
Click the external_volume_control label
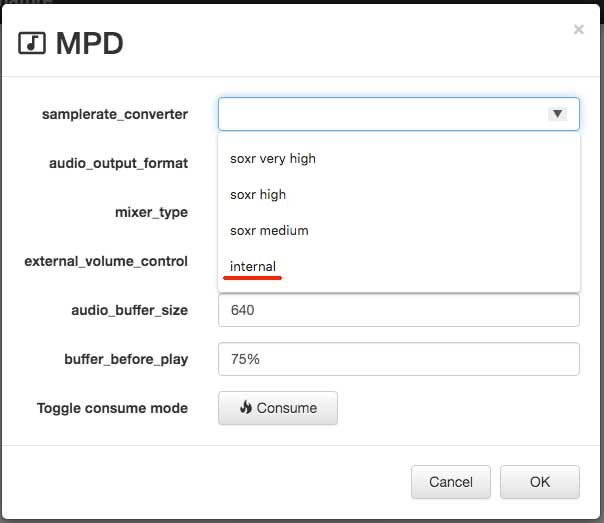pyautogui.click(x=106, y=261)
